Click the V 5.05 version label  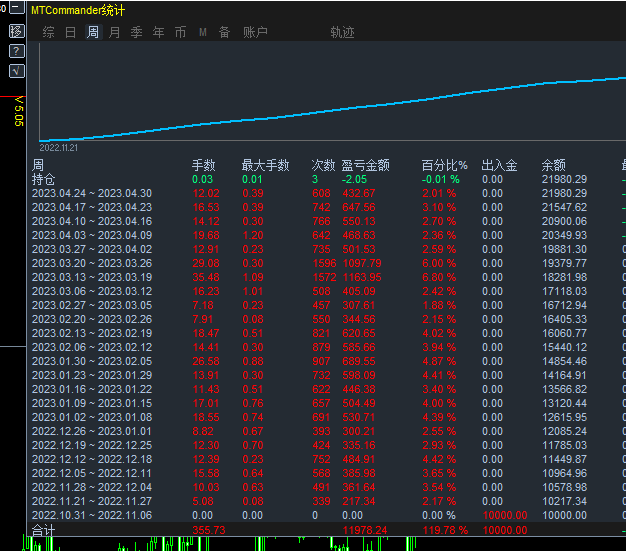[x=19, y=111]
